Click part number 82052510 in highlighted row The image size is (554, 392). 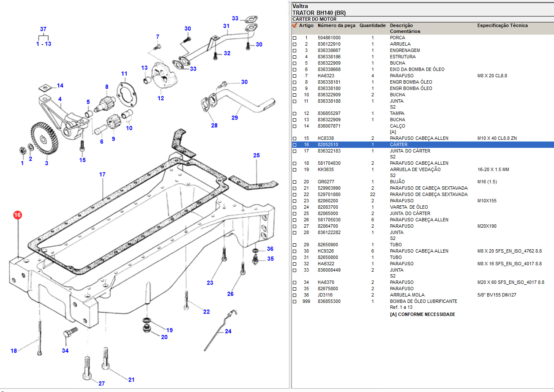(x=328, y=144)
